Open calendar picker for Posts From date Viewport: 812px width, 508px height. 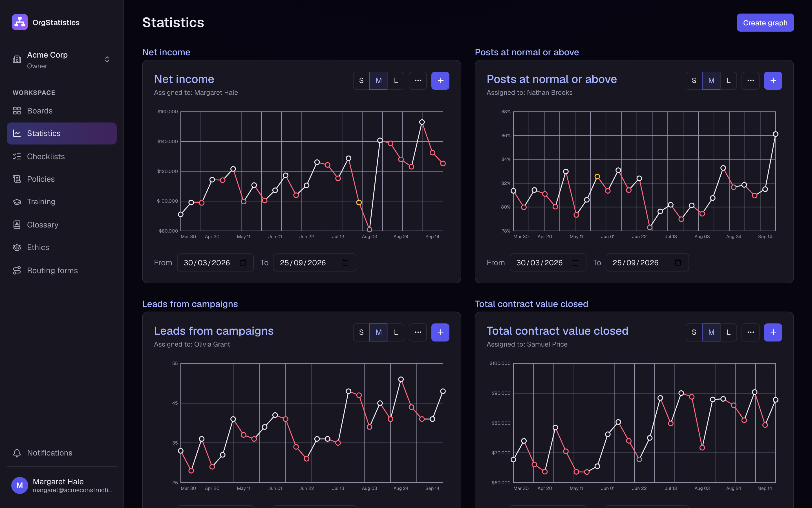pyautogui.click(x=575, y=263)
